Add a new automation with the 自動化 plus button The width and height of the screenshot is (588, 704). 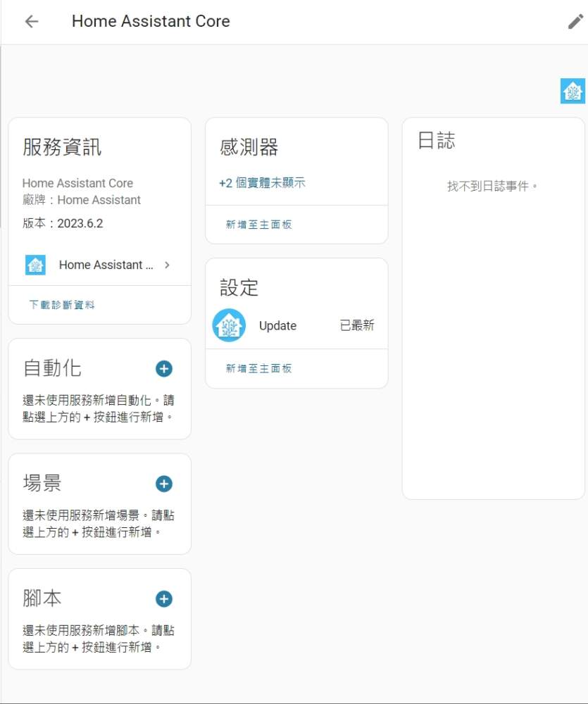[163, 368]
